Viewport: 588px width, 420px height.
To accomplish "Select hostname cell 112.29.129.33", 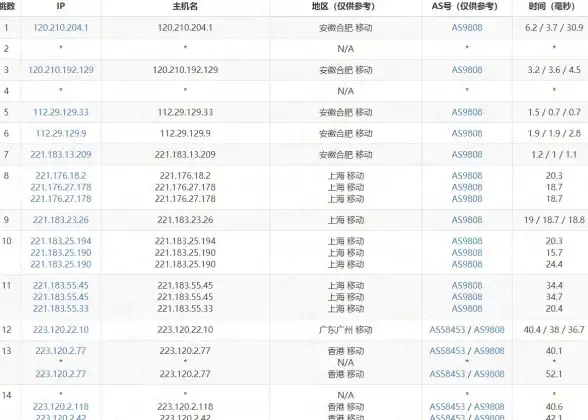I will point(185,112).
